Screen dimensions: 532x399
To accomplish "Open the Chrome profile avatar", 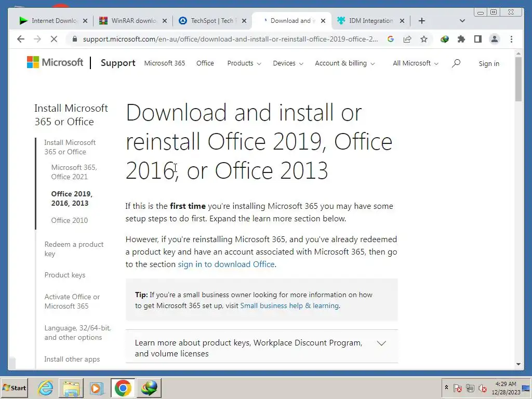I will click(x=495, y=39).
